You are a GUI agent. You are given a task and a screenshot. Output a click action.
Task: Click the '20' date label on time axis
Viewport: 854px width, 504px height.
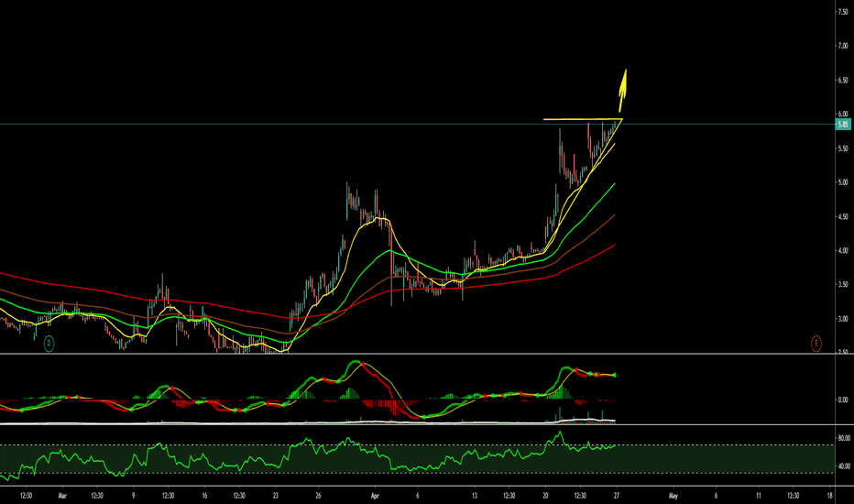click(545, 496)
